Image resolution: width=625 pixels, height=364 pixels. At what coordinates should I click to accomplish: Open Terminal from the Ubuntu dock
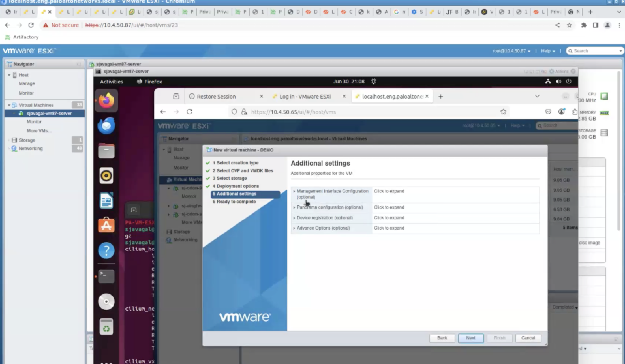106,276
